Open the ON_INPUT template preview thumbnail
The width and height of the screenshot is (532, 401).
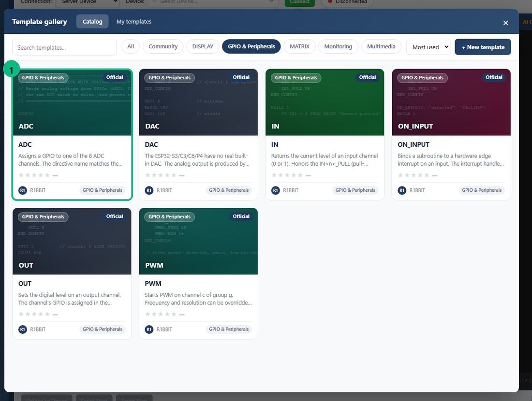(451, 102)
